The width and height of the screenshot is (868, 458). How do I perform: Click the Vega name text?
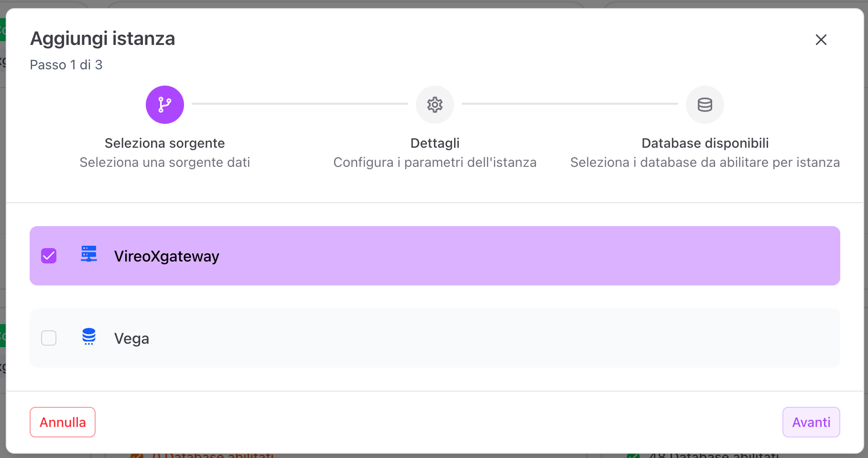tap(131, 338)
